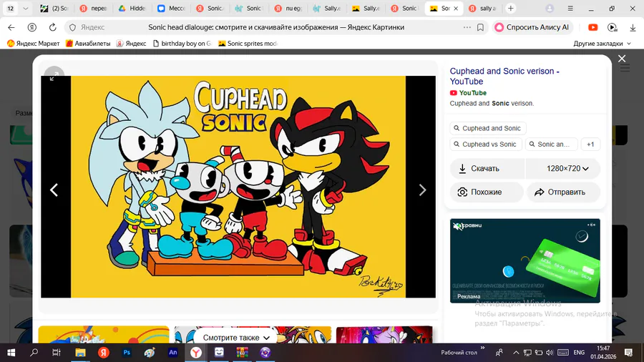Image resolution: width=644 pixels, height=362 pixels.
Task: Switch to '(2) So' tab
Action: (54, 8)
